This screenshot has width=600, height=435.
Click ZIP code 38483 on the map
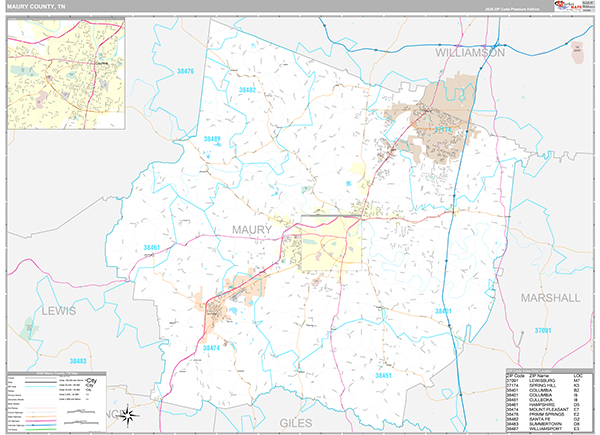[x=78, y=361]
